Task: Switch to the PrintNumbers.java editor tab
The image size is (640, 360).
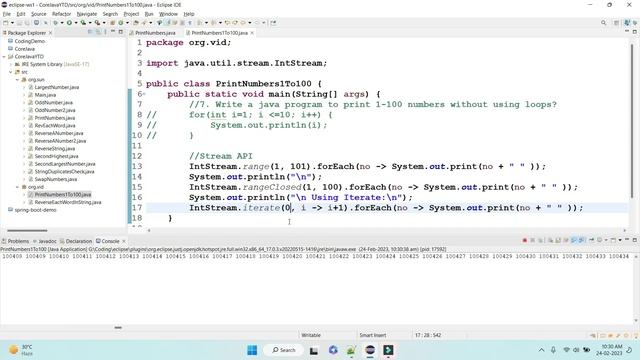Action: [155, 33]
